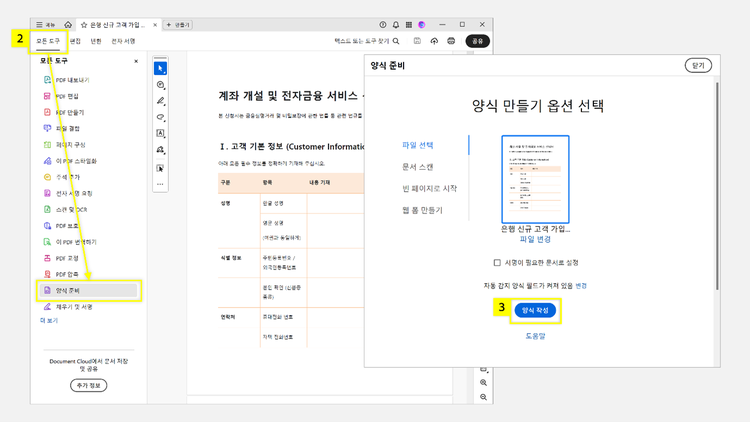The height and width of the screenshot is (422, 750).
Task: Select the arrow selection tool
Action: point(160,68)
